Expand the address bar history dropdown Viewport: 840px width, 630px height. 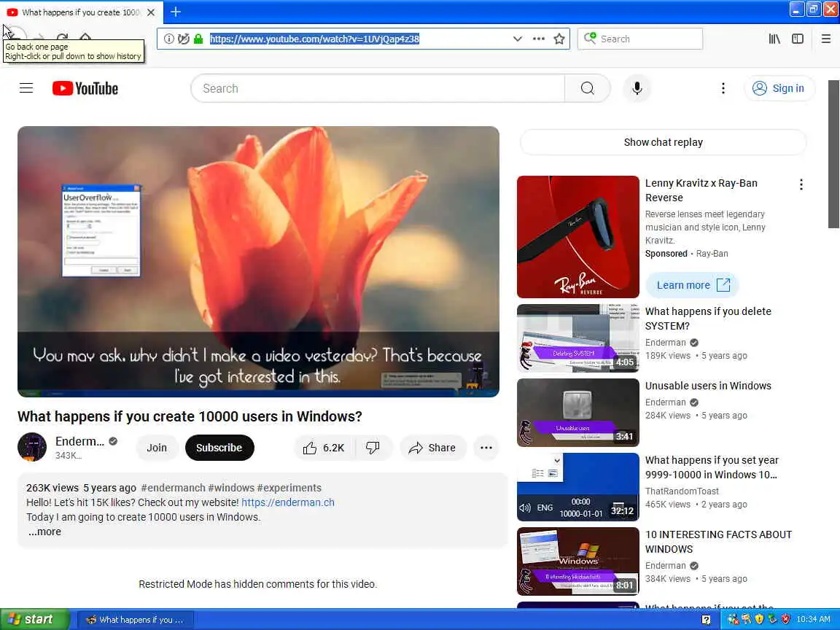coord(518,39)
